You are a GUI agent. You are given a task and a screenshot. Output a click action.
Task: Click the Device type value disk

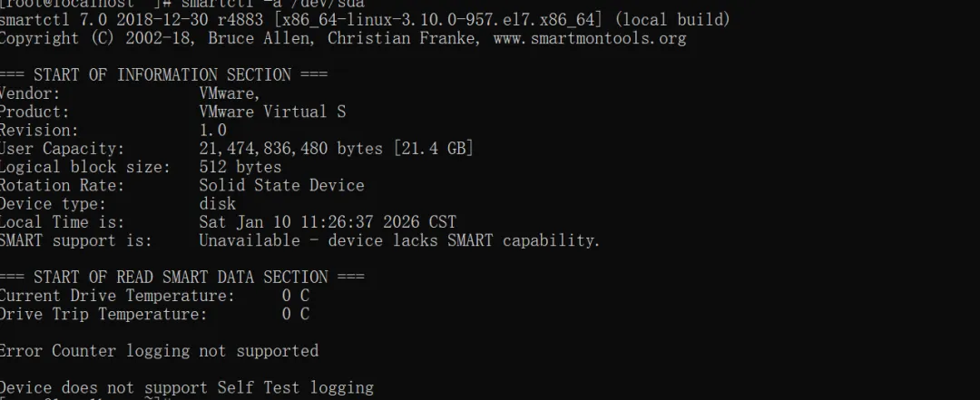pyautogui.click(x=218, y=203)
